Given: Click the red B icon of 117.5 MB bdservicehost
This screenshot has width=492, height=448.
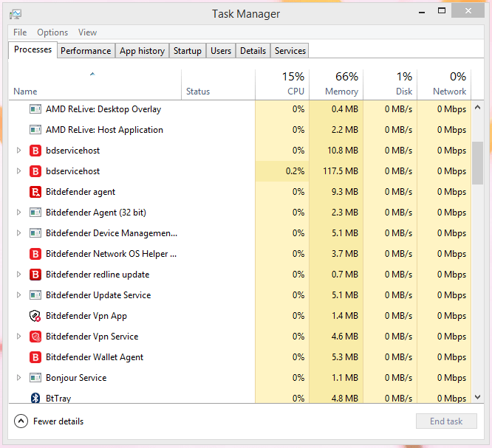Looking at the screenshot, I should 35,171.
